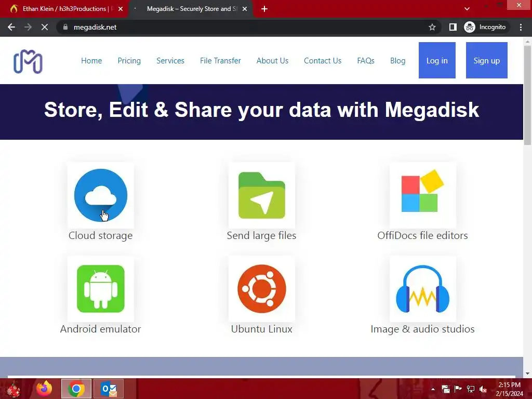Click the browser forward arrow
This screenshot has width=532, height=399.
click(x=28, y=27)
